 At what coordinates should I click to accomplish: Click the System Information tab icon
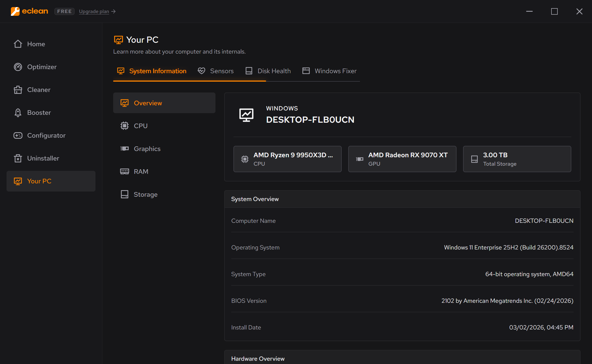[121, 71]
